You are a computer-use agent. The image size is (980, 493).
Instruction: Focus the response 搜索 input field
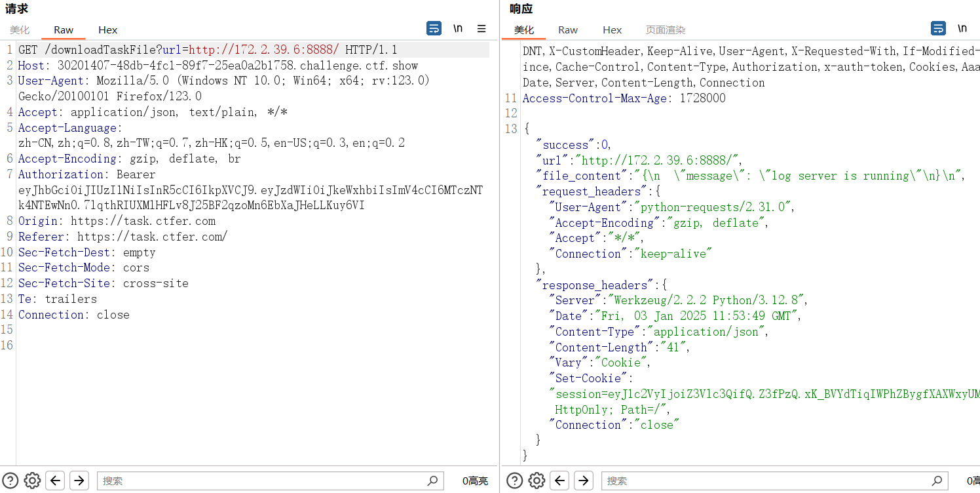[x=775, y=481]
